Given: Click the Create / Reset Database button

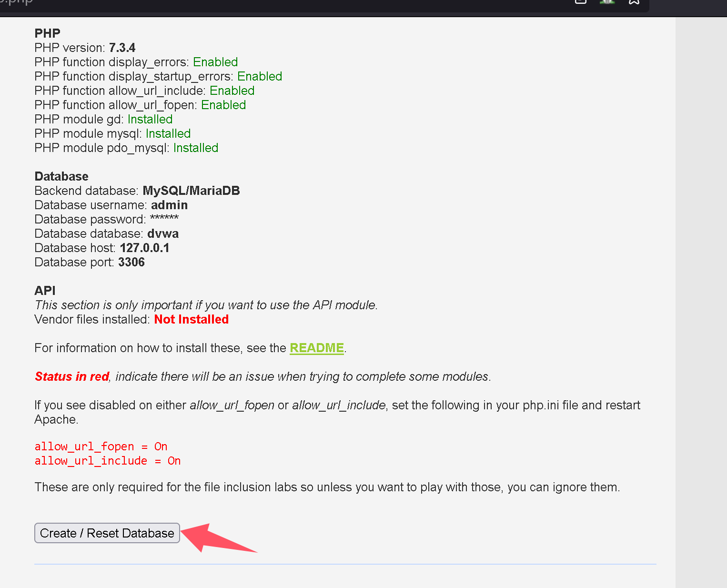Looking at the screenshot, I should [x=107, y=533].
